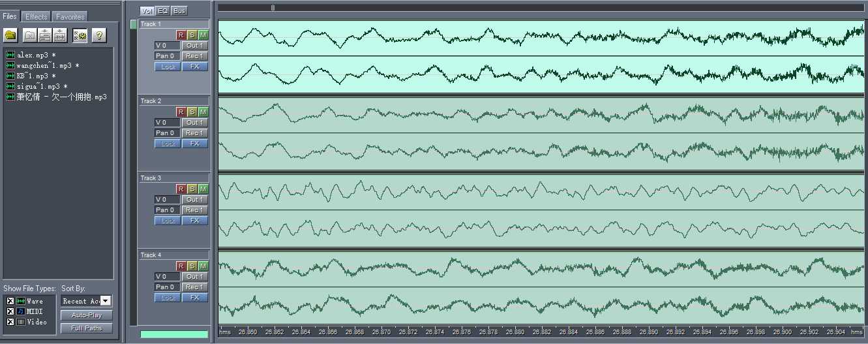Mute Track 4
The width and height of the screenshot is (868, 344).
coord(203,266)
